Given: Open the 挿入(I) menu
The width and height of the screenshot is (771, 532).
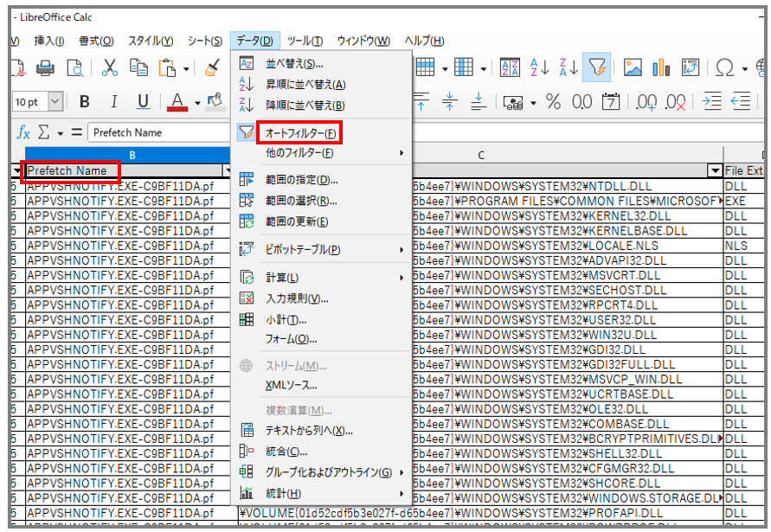Looking at the screenshot, I should pyautogui.click(x=49, y=41).
